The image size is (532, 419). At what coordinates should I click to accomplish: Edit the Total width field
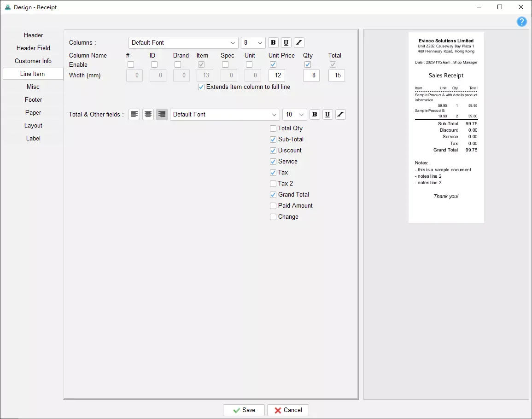pos(337,76)
